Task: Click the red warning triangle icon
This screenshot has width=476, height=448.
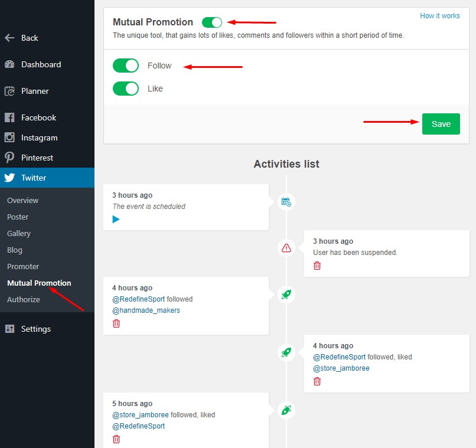Action: (286, 248)
